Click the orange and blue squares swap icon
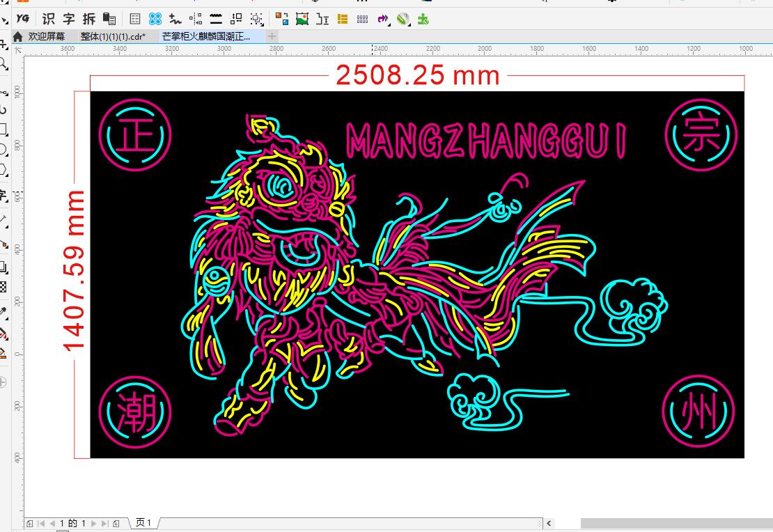This screenshot has width=773, height=532. 282,19
